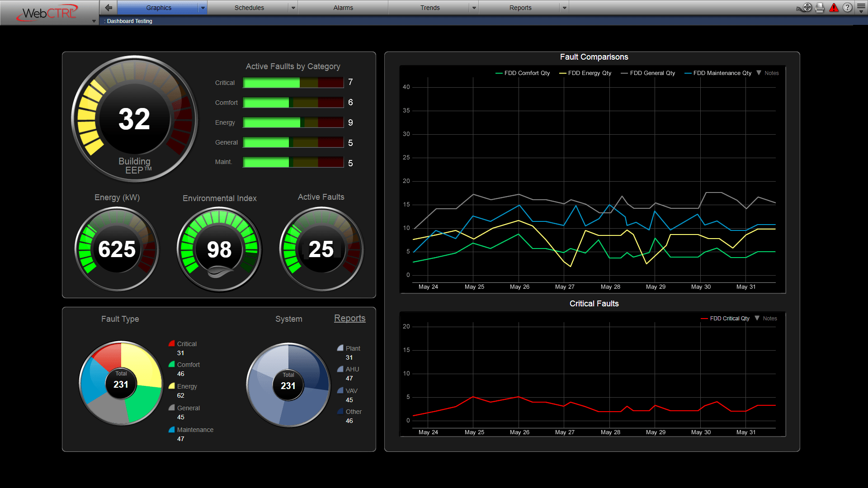Viewport: 868px width, 488px height.
Task: Click the back navigation arrow
Action: (x=108, y=7)
